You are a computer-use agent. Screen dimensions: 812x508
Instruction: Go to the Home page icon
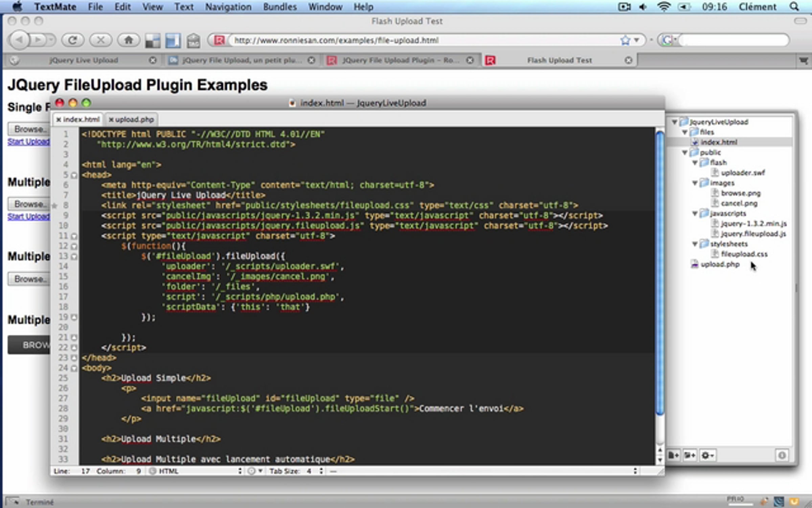[128, 40]
